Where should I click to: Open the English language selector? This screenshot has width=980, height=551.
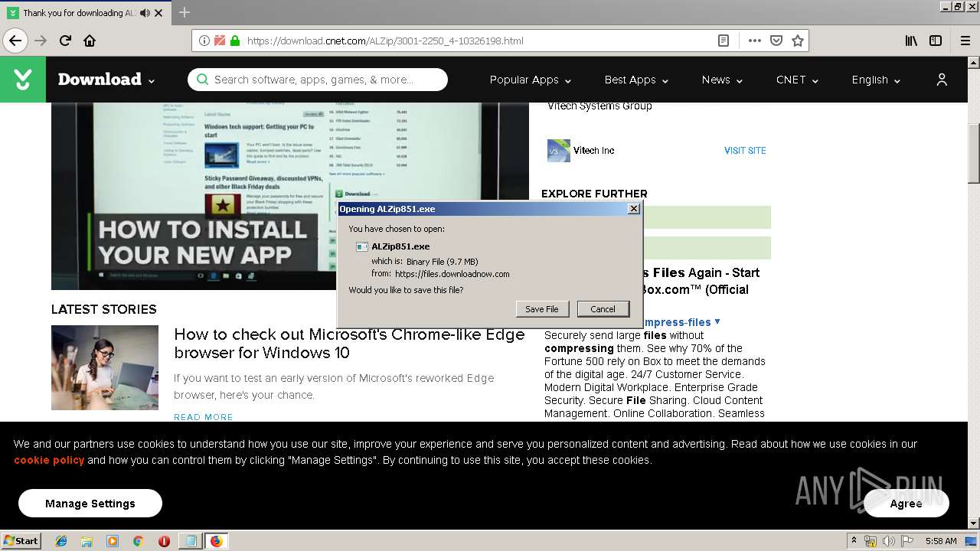(876, 80)
